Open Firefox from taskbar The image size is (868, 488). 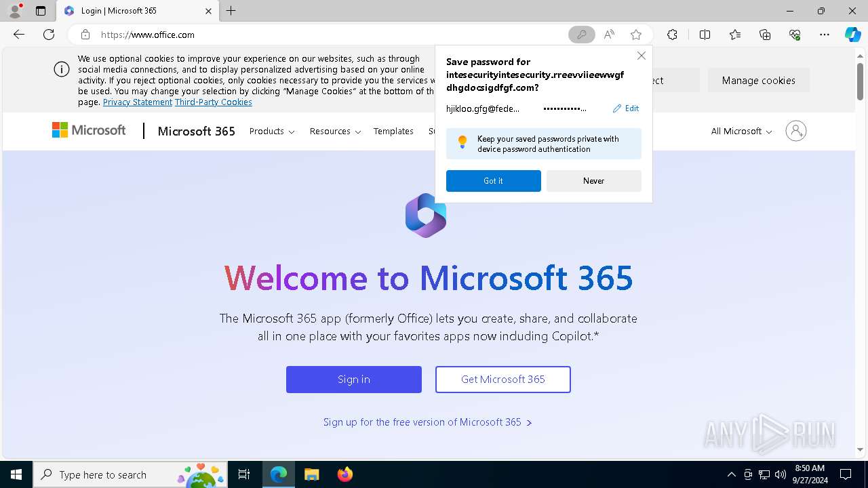coord(344,474)
